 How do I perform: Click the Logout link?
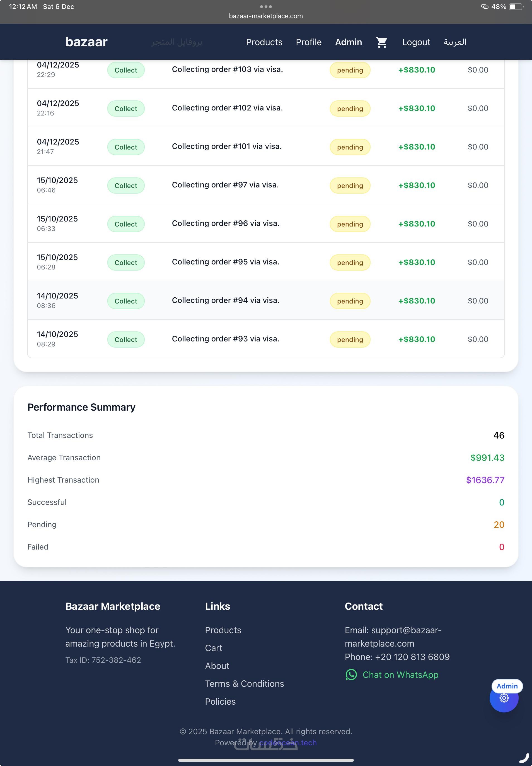(416, 42)
